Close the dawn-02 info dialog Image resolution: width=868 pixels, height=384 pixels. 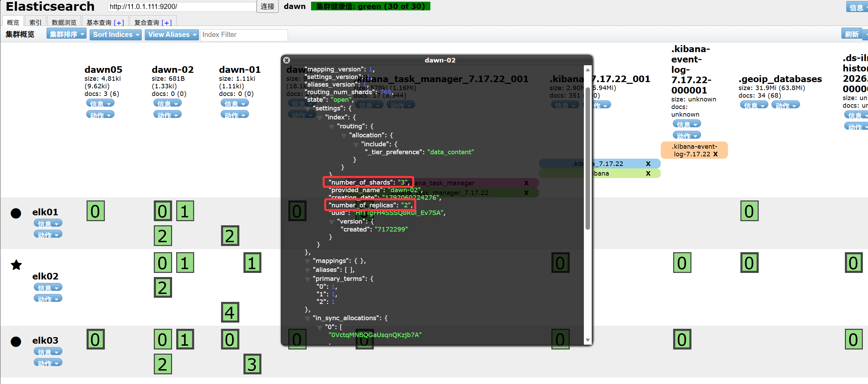click(287, 60)
